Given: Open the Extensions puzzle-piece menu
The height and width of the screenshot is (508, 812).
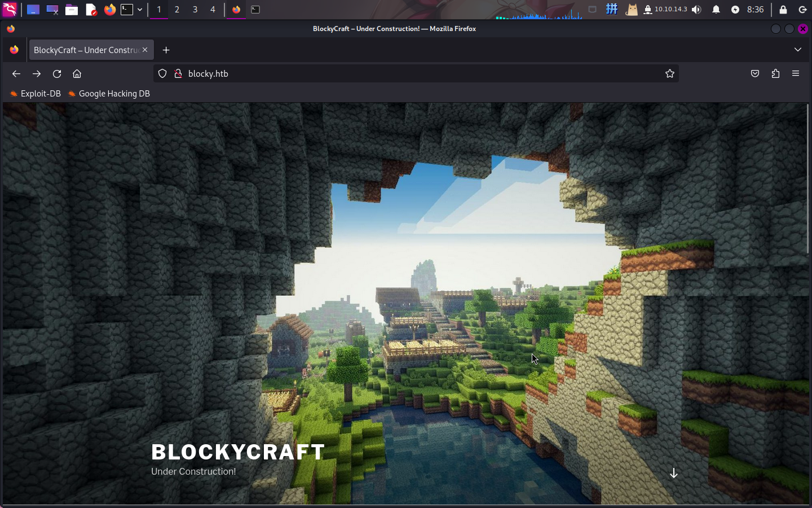Looking at the screenshot, I should click(775, 74).
